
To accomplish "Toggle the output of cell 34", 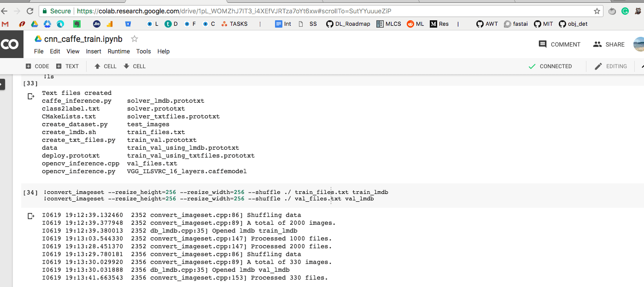I will point(31,215).
